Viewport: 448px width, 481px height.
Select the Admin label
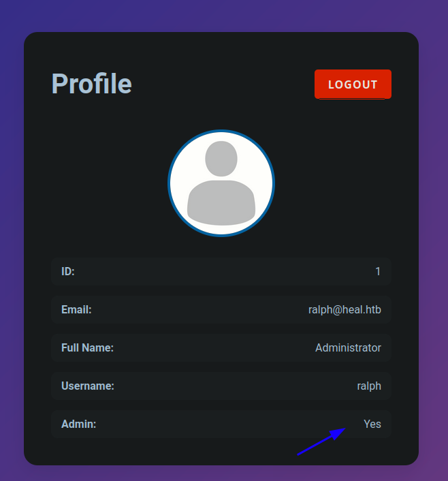click(x=78, y=424)
